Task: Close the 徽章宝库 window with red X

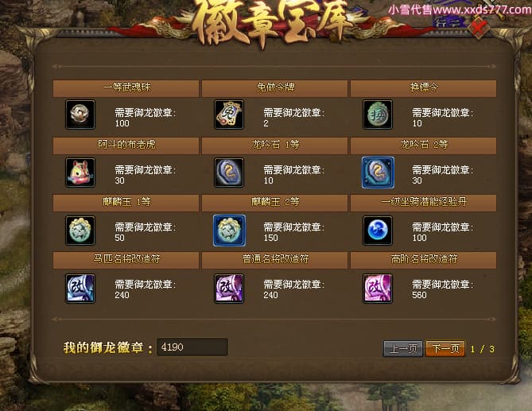Action: tap(479, 27)
